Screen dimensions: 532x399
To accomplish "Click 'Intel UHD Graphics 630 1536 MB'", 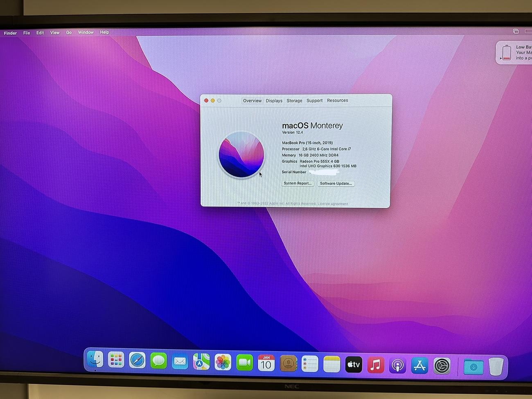I will pos(328,166).
